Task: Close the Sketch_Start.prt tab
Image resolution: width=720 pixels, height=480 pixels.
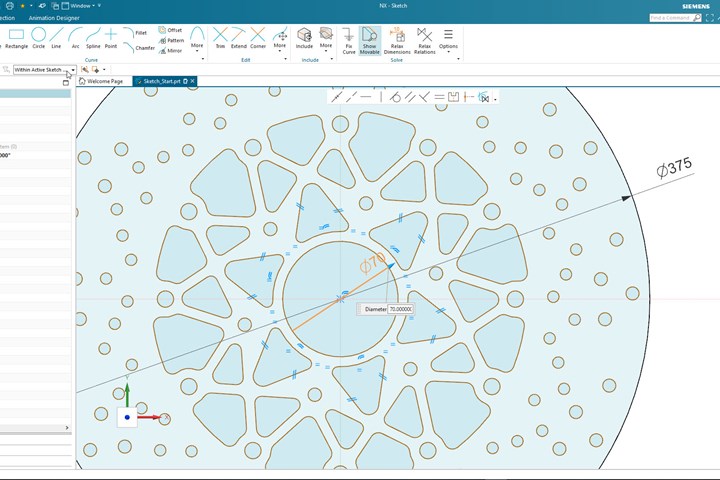Action: tap(193, 81)
